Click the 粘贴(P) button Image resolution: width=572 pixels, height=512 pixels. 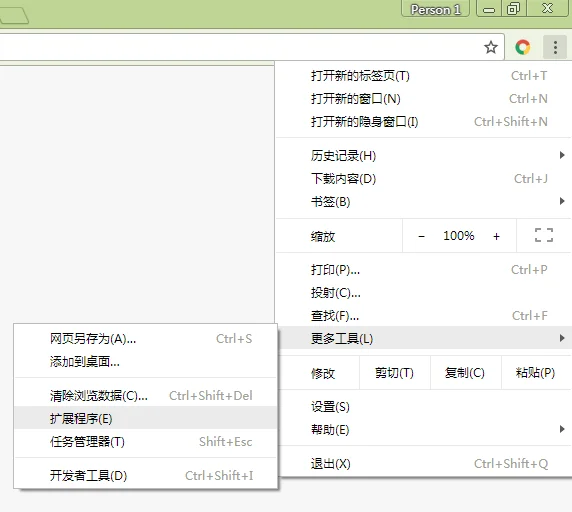pos(536,373)
